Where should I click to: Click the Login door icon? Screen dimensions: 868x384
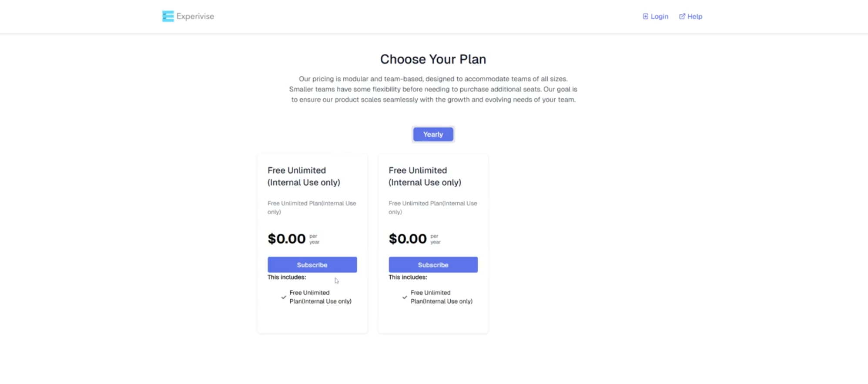645,17
